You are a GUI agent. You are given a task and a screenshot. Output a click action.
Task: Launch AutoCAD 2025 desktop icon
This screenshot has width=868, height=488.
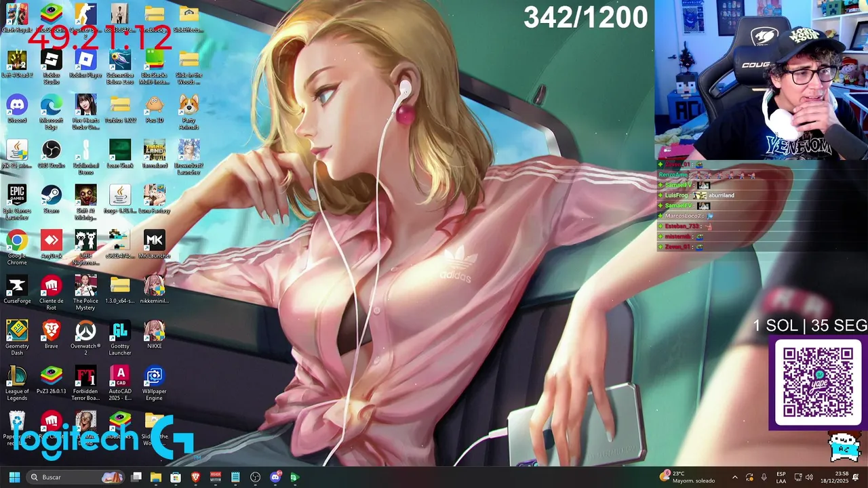point(120,383)
